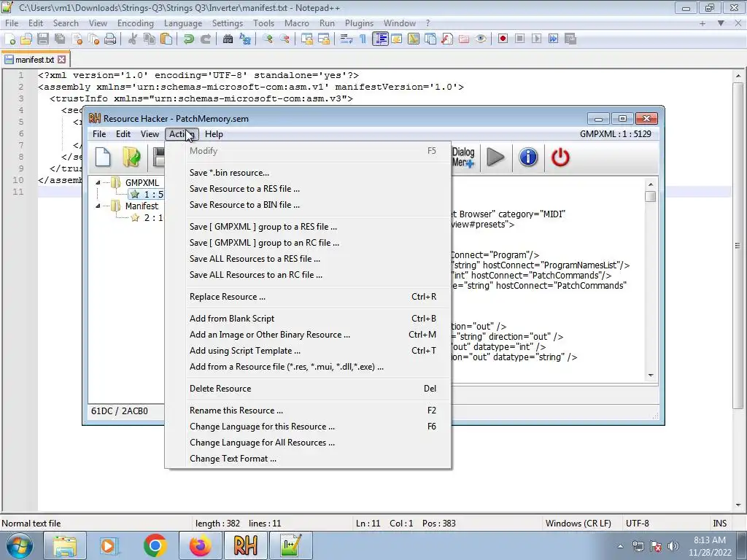Collapse the GMPXML tree node

[x=98, y=182]
